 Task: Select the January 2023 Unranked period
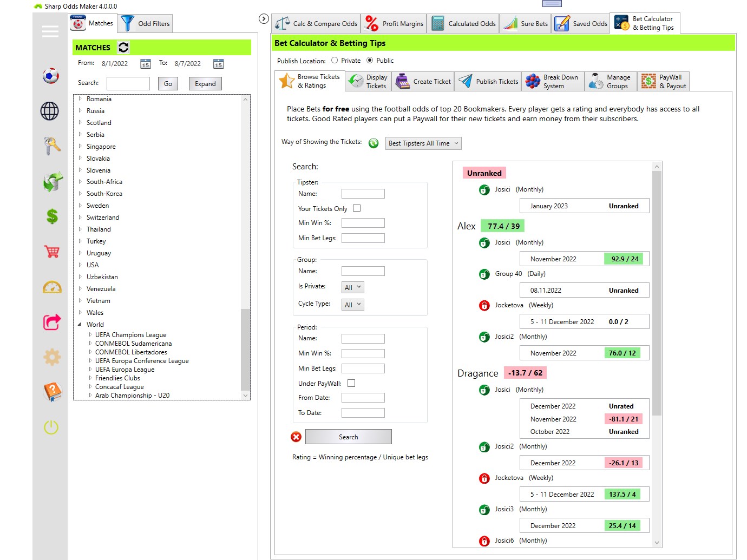[x=584, y=206]
